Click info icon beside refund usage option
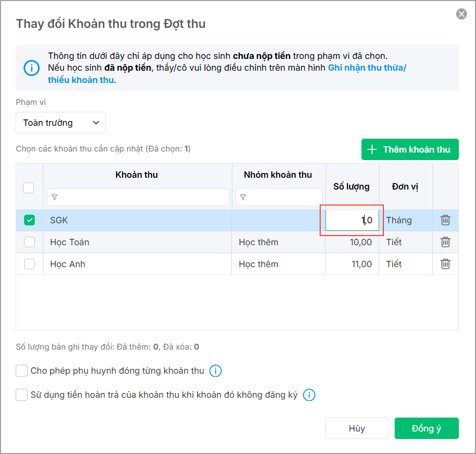This screenshot has width=476, height=454. click(x=309, y=395)
